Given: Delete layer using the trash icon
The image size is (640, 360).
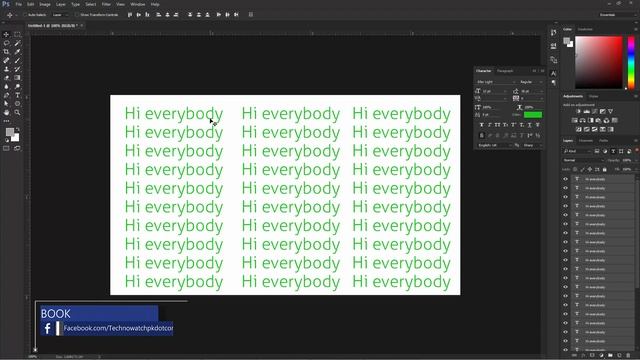Looking at the screenshot, I should coord(628,356).
